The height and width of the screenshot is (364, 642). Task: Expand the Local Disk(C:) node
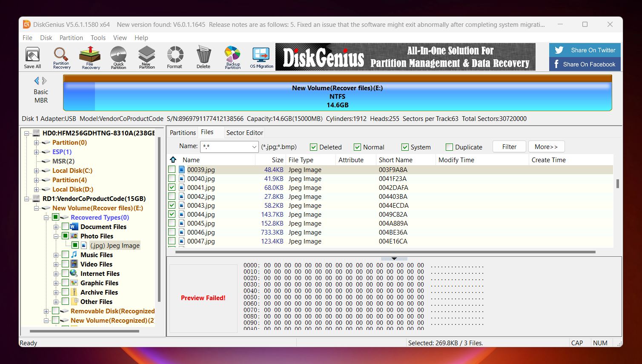click(x=36, y=171)
